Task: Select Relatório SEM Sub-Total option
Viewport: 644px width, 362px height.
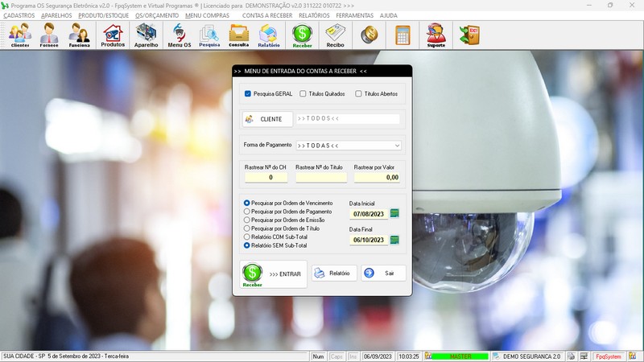Action: pyautogui.click(x=247, y=245)
